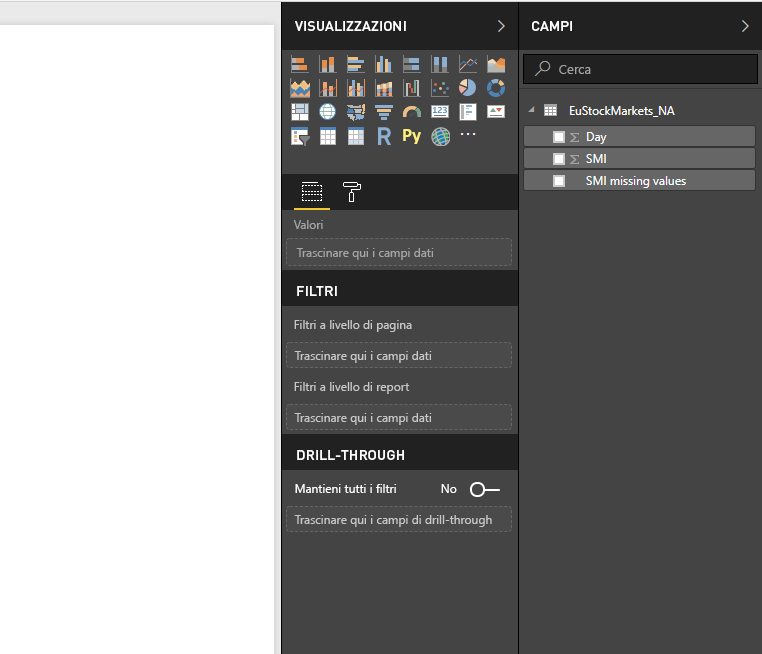Open more visualizations via the ellipsis
Image resolution: width=762 pixels, height=654 pixels.
point(468,135)
